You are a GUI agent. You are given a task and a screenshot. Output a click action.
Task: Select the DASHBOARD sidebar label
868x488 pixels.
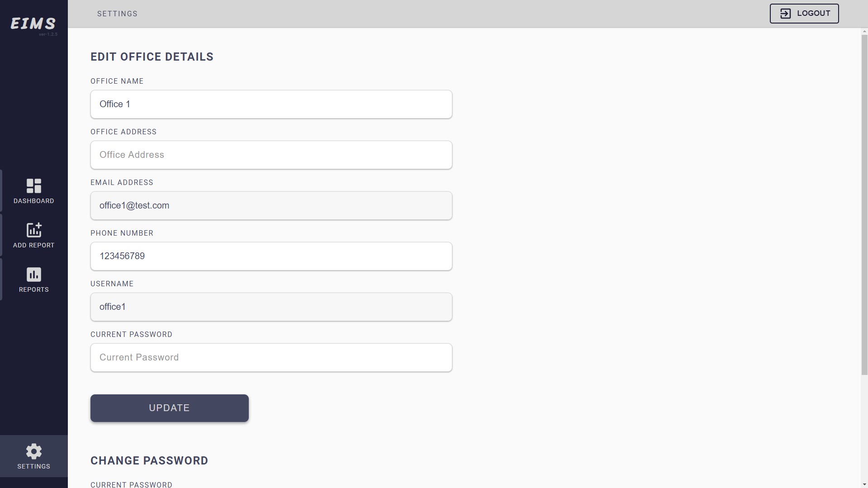coord(34,201)
